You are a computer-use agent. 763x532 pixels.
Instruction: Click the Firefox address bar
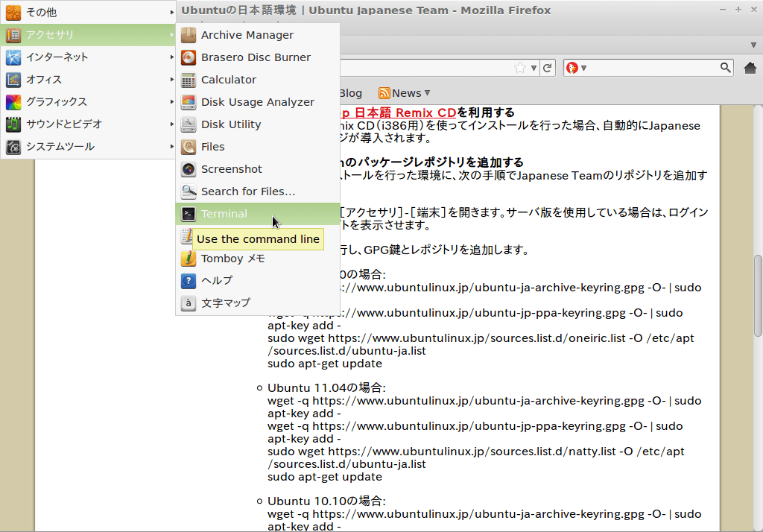[425, 68]
